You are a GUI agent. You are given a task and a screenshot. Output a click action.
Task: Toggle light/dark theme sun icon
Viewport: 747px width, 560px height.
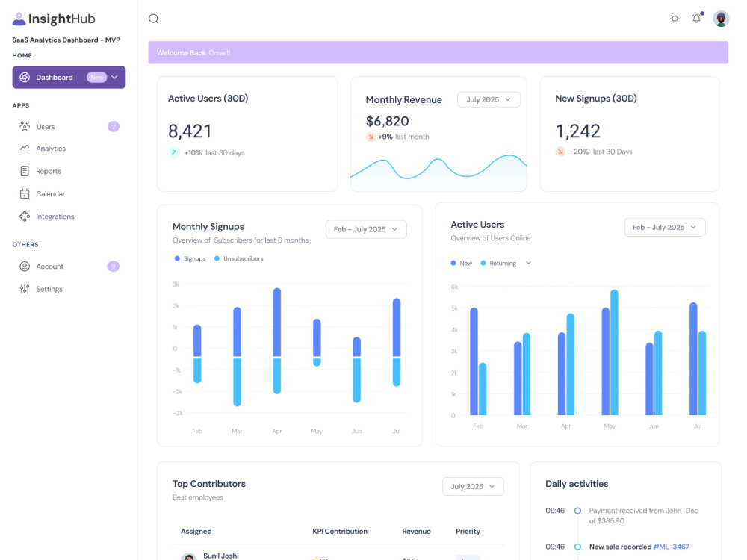675,19
